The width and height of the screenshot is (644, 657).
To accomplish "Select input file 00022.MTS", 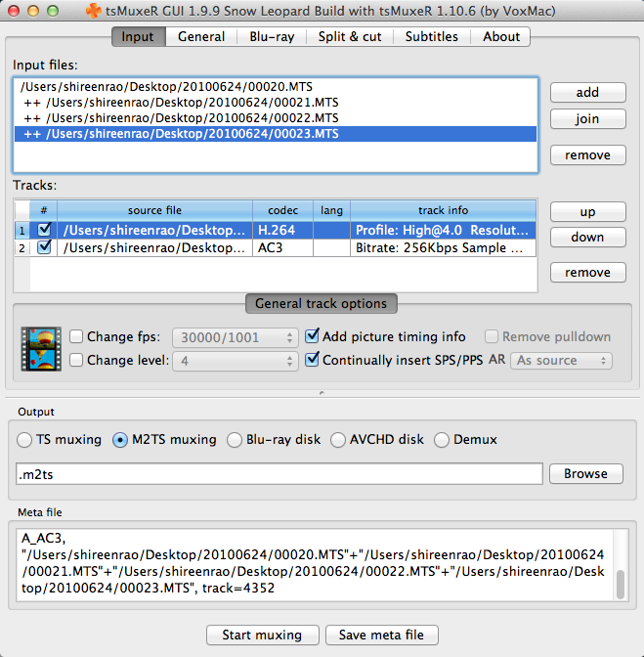I will (x=276, y=118).
